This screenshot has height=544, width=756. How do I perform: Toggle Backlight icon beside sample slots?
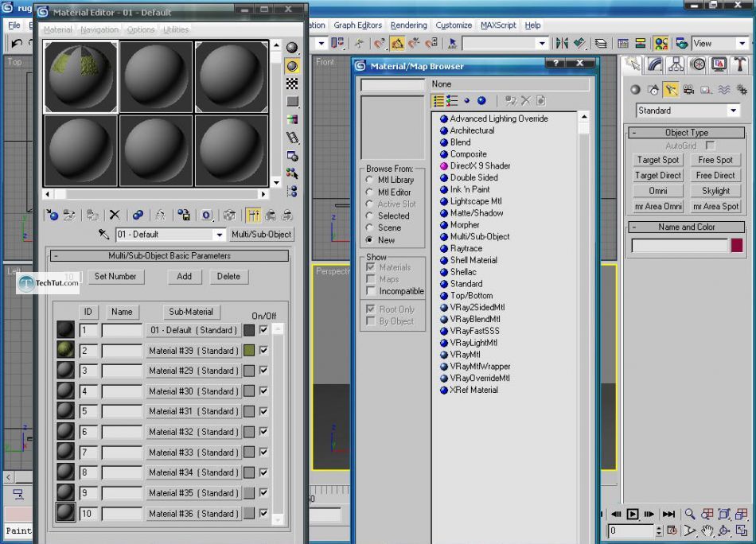click(x=292, y=65)
